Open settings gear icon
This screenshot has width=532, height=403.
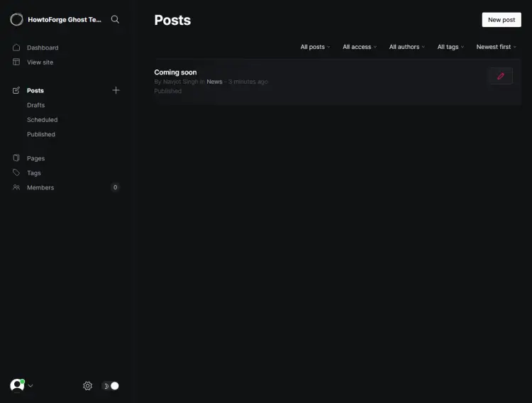[x=87, y=386]
